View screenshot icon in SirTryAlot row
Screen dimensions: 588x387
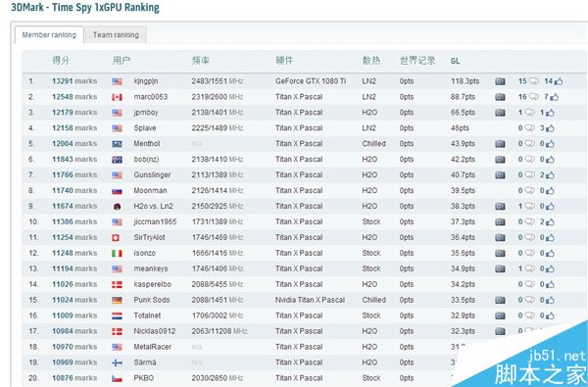point(500,237)
